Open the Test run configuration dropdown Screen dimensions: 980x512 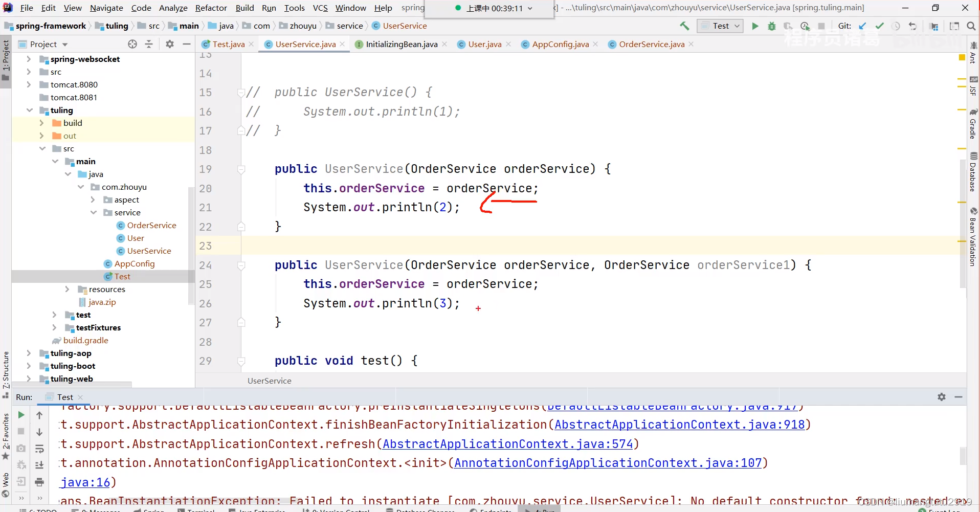click(x=720, y=26)
